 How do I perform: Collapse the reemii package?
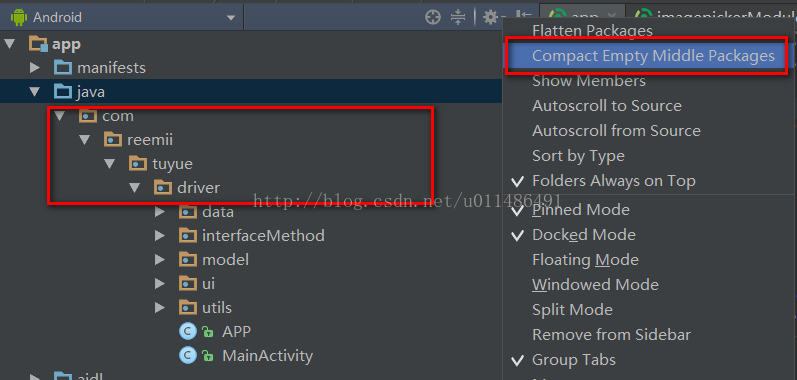84,140
